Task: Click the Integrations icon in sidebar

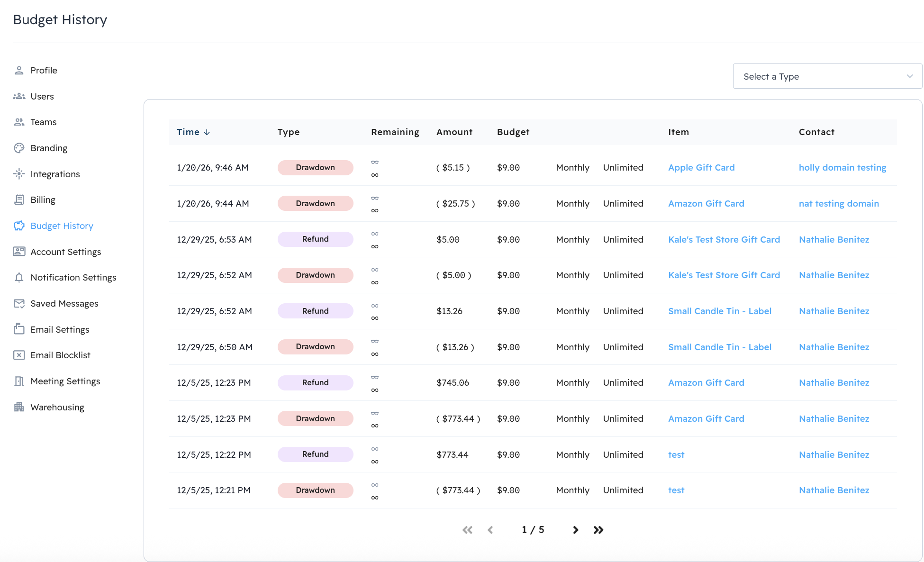Action: pyautogui.click(x=19, y=174)
